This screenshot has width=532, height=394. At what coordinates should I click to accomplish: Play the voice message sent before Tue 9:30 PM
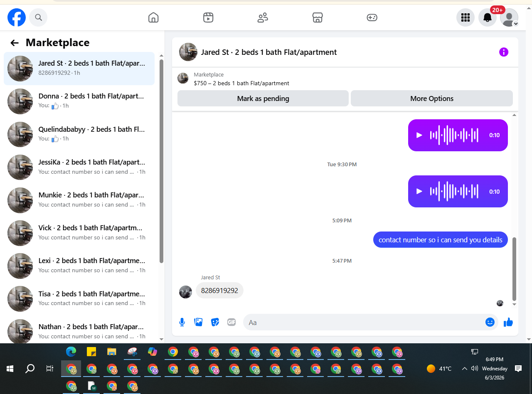[419, 135]
